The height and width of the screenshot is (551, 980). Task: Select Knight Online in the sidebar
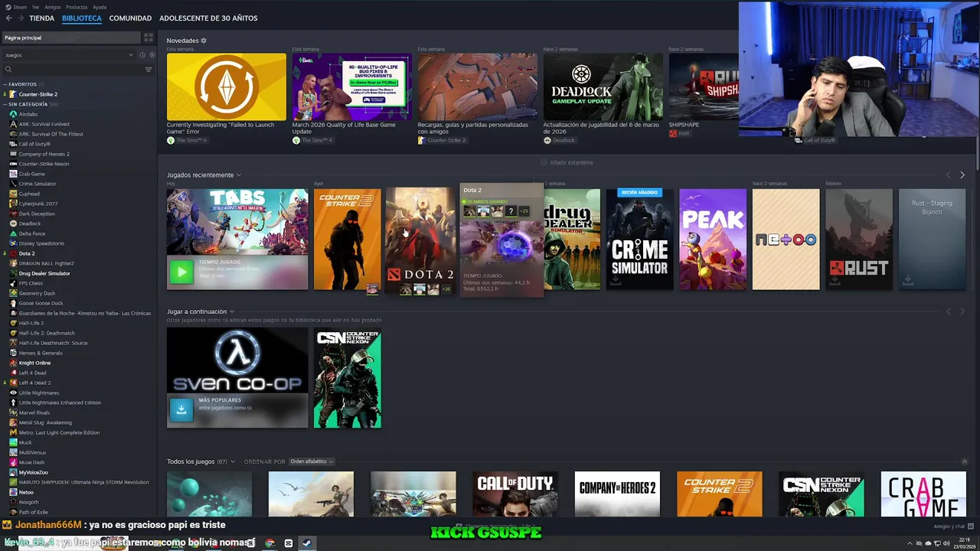(x=34, y=363)
